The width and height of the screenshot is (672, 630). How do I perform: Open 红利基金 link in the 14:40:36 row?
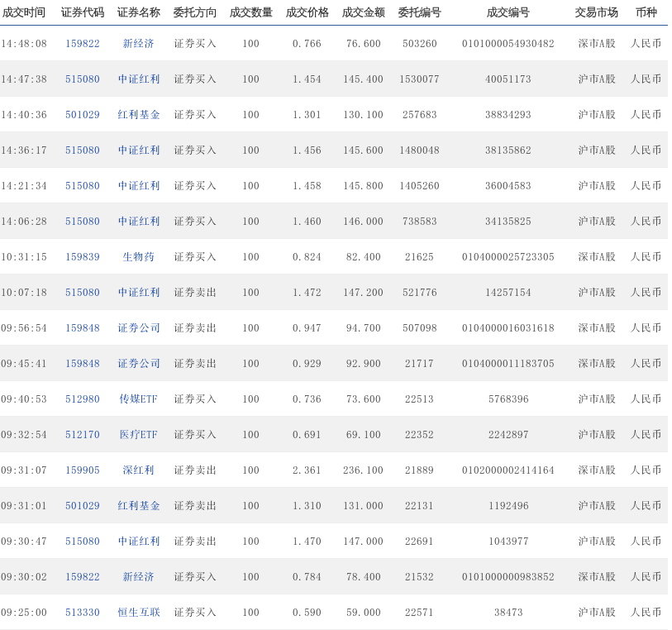138,115
